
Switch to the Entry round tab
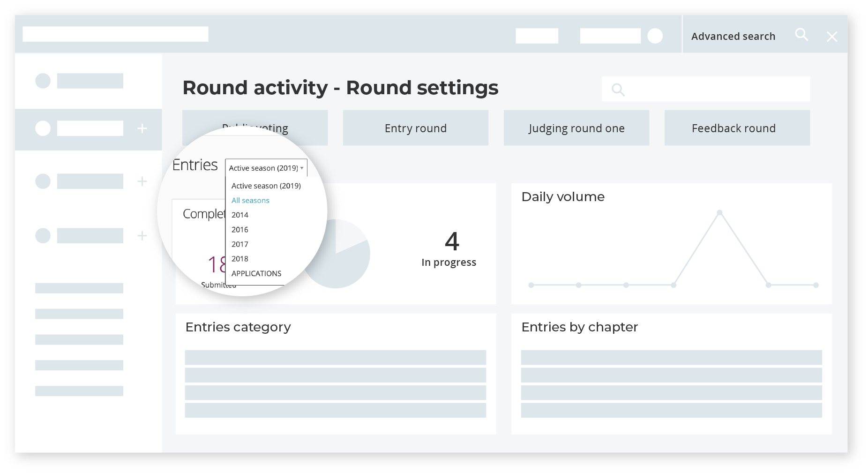[x=415, y=128]
